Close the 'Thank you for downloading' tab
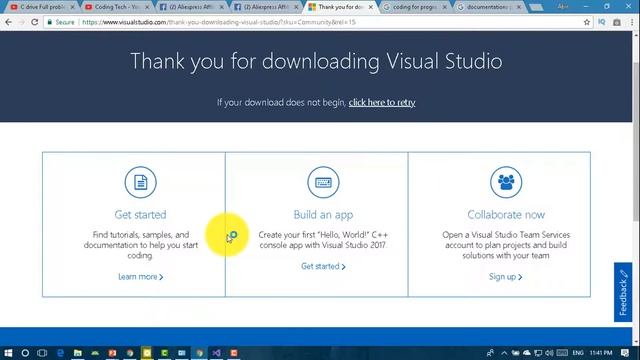Viewport: 640px width, 360px height. point(371,7)
